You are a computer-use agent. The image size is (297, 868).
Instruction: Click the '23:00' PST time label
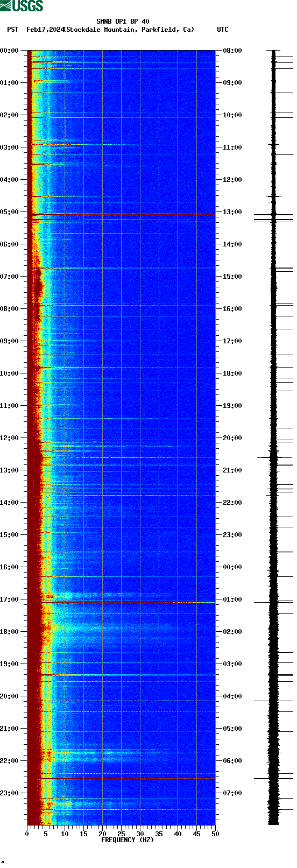[10, 793]
